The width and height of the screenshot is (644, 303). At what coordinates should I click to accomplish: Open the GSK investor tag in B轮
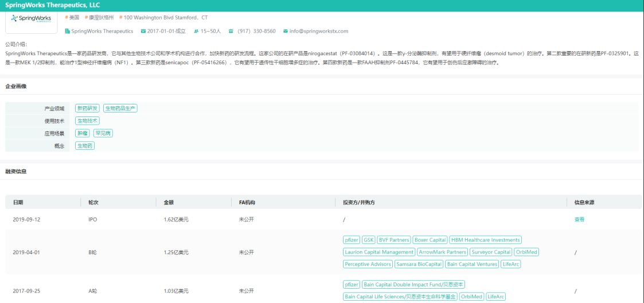pyautogui.click(x=368, y=240)
